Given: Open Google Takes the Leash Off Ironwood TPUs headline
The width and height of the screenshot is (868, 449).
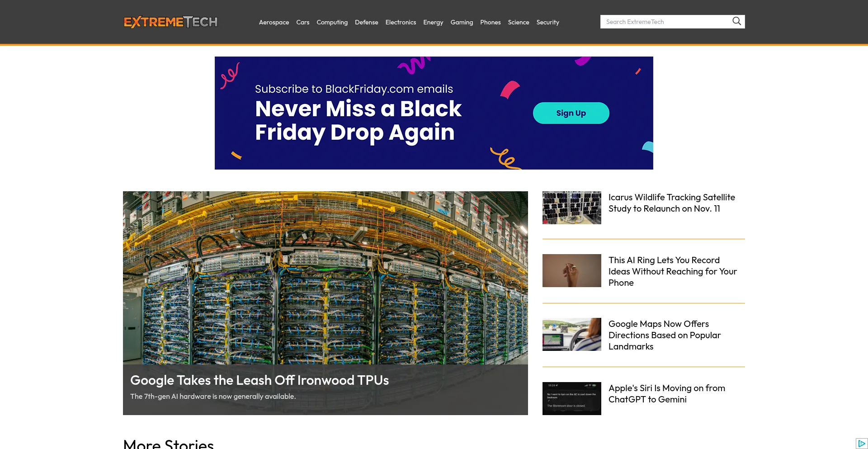Looking at the screenshot, I should pyautogui.click(x=259, y=380).
